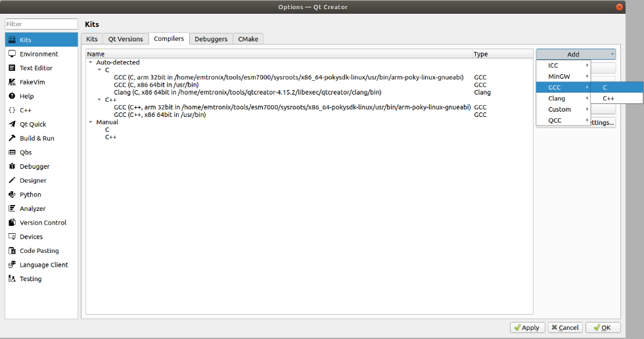Open Analyzer settings icon

[12, 208]
